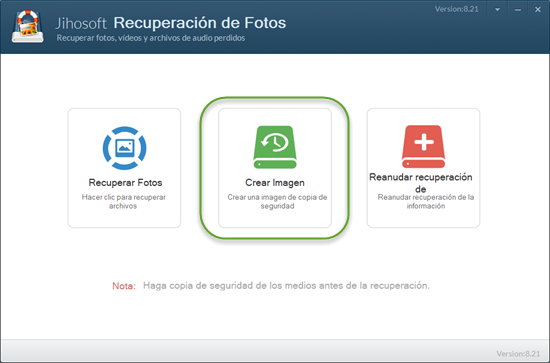Close the Jihosoft window
The height and width of the screenshot is (363, 550).
tap(538, 10)
